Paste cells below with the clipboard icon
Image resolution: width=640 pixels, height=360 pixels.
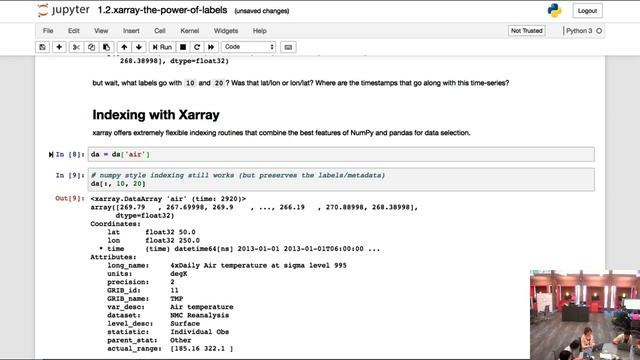pyautogui.click(x=106, y=47)
